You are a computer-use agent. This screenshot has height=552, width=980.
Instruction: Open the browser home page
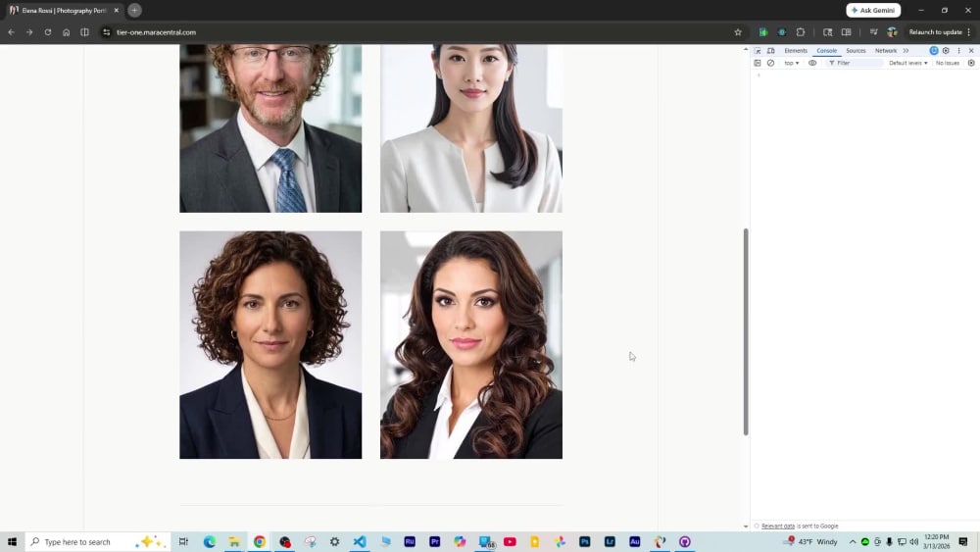pos(67,32)
